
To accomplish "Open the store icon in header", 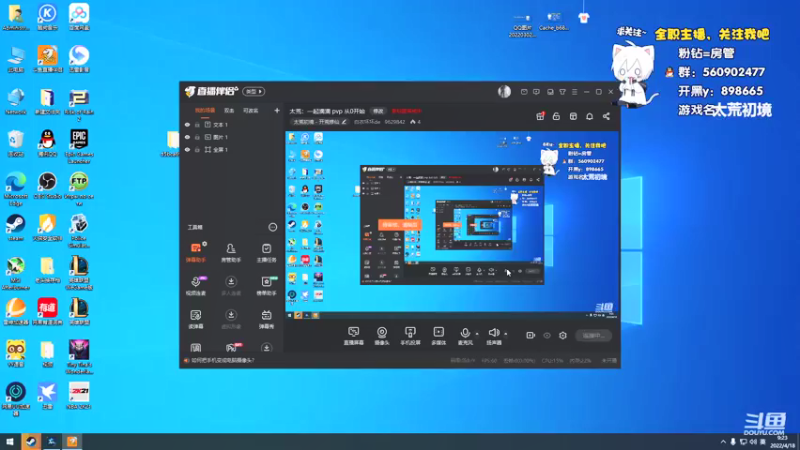I will pos(573,116).
